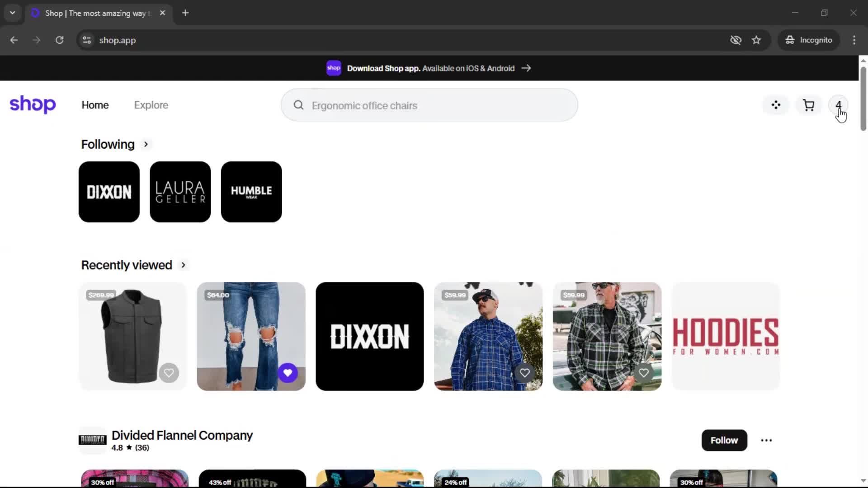Open the shopping cart icon
Image resolution: width=868 pixels, height=488 pixels.
(808, 105)
